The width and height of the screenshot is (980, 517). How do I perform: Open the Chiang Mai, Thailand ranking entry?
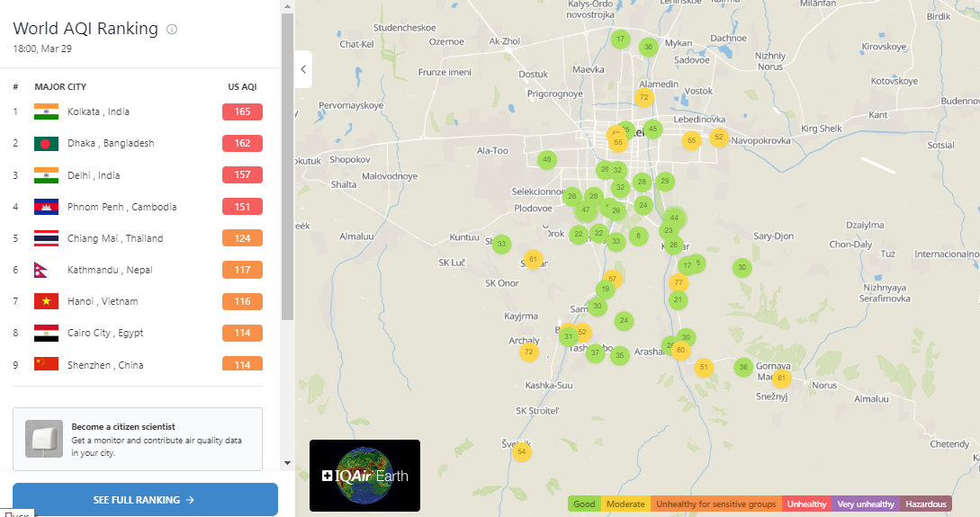tap(138, 238)
